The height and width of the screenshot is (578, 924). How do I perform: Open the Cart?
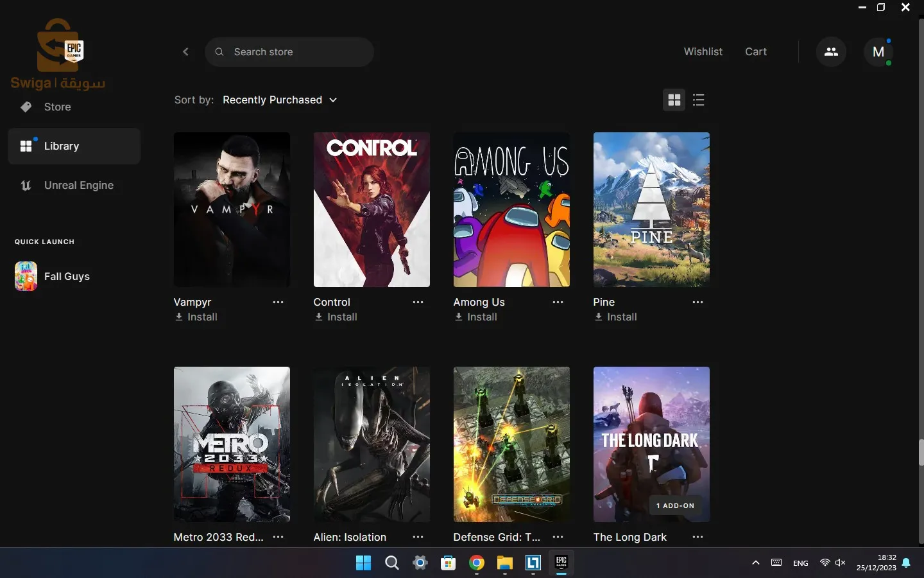point(756,51)
